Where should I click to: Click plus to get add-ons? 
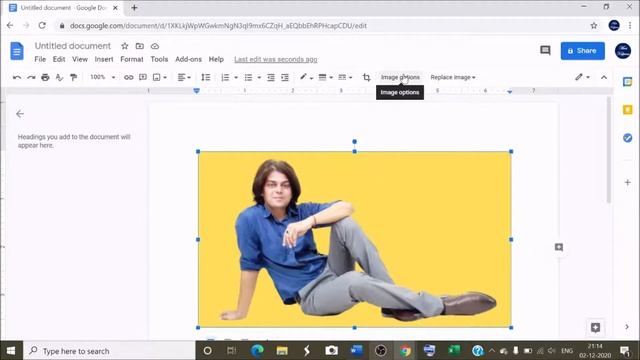point(627,182)
